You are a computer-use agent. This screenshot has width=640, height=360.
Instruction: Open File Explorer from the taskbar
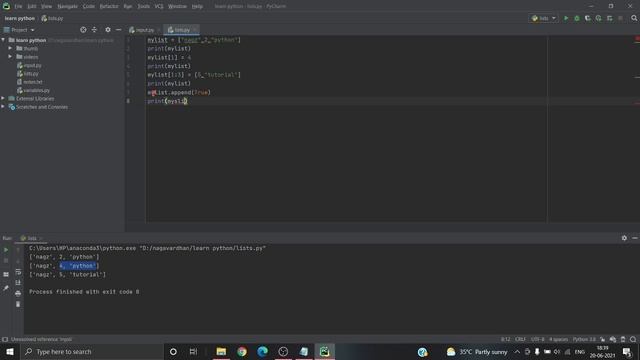[x=221, y=351]
